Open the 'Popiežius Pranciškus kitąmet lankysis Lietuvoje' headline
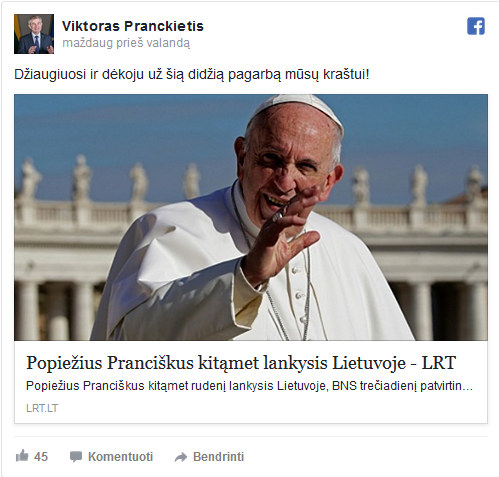Screen dimensions: 499x477 pyautogui.click(x=241, y=363)
